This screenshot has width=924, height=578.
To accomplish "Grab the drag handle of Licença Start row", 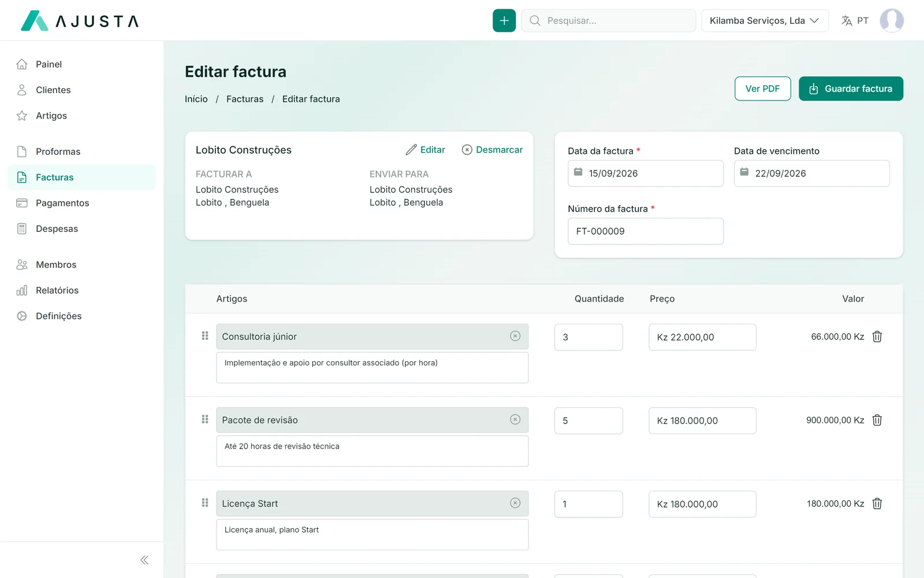I will coord(205,503).
